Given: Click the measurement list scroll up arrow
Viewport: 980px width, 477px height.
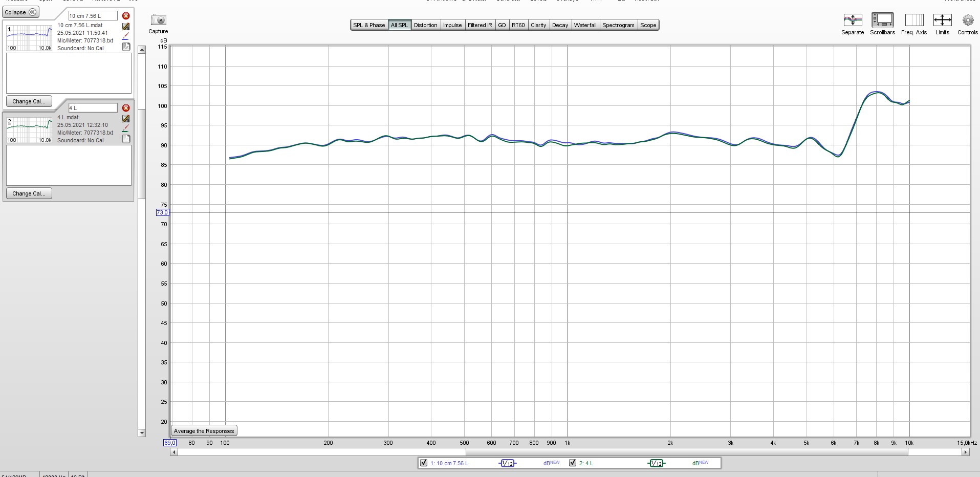Looking at the screenshot, I should 142,50.
